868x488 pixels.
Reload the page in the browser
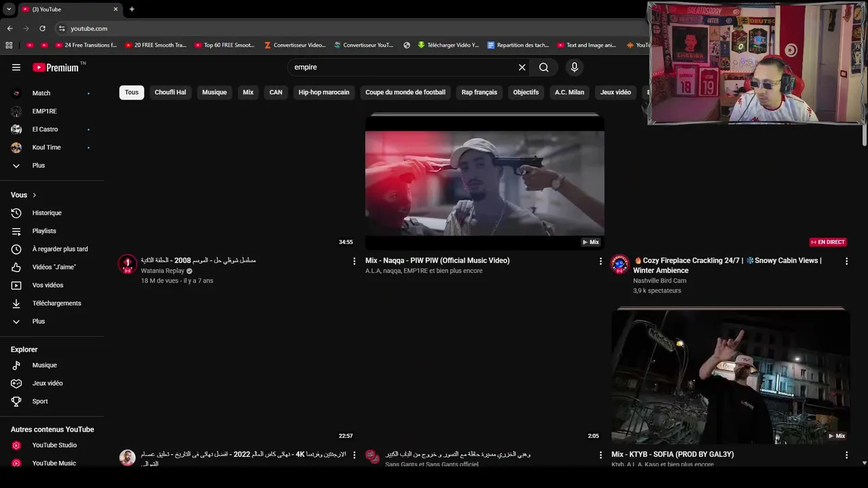tap(42, 28)
